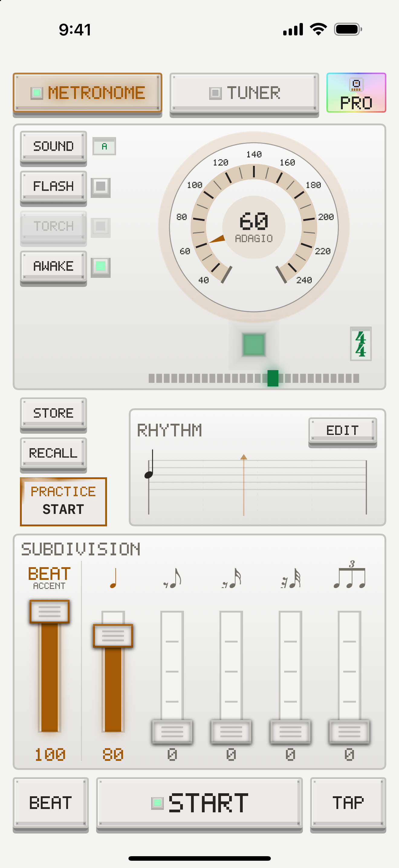
Task: Click the eighth note slider handle
Action: click(x=172, y=732)
